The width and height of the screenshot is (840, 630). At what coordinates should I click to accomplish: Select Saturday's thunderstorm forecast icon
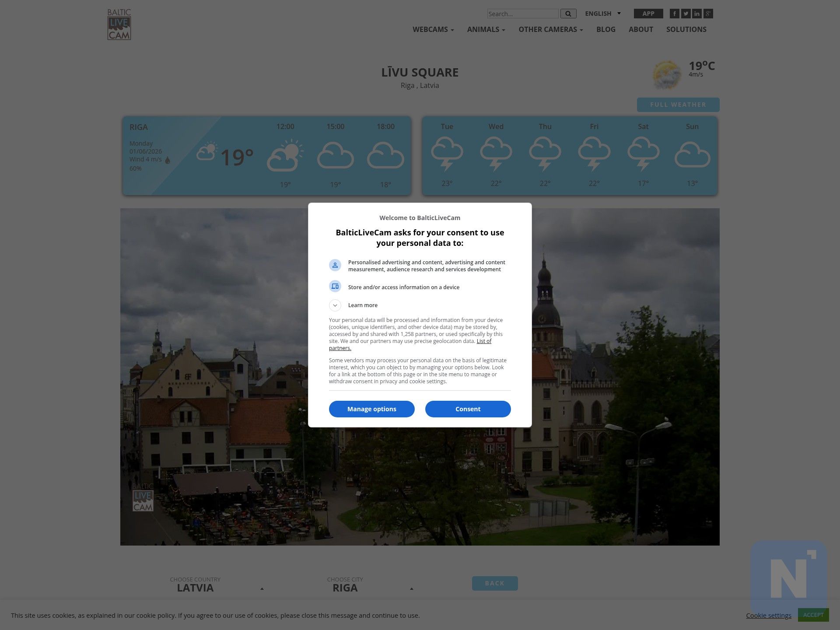643,154
